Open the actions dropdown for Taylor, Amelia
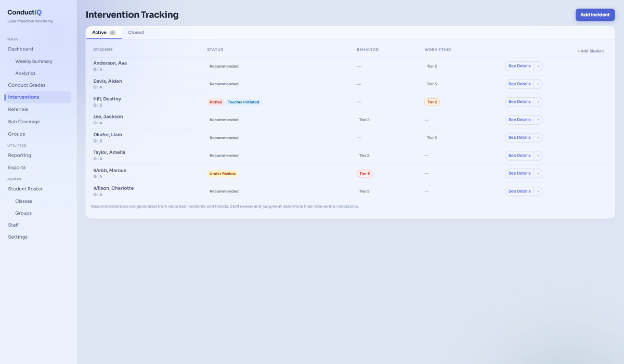The width and height of the screenshot is (624, 364). coord(539,155)
